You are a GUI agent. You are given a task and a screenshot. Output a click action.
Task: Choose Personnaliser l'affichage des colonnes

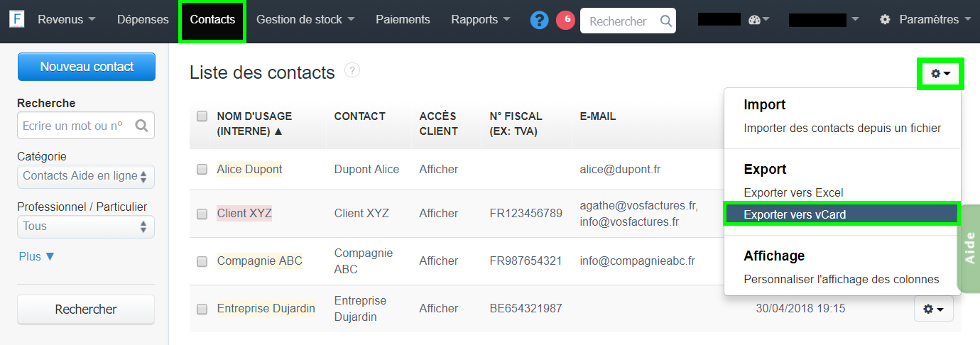tap(842, 279)
